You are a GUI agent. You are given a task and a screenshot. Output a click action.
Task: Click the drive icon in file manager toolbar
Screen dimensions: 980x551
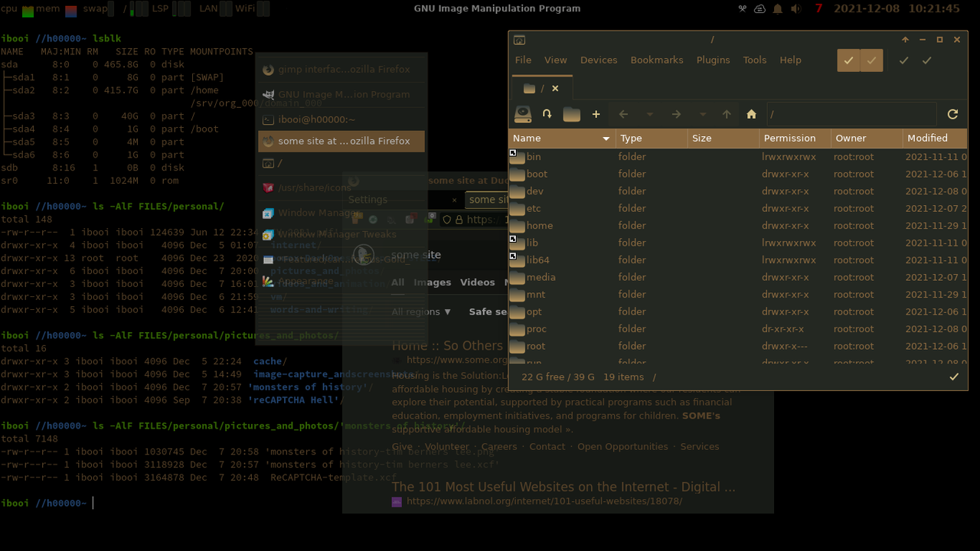523,114
